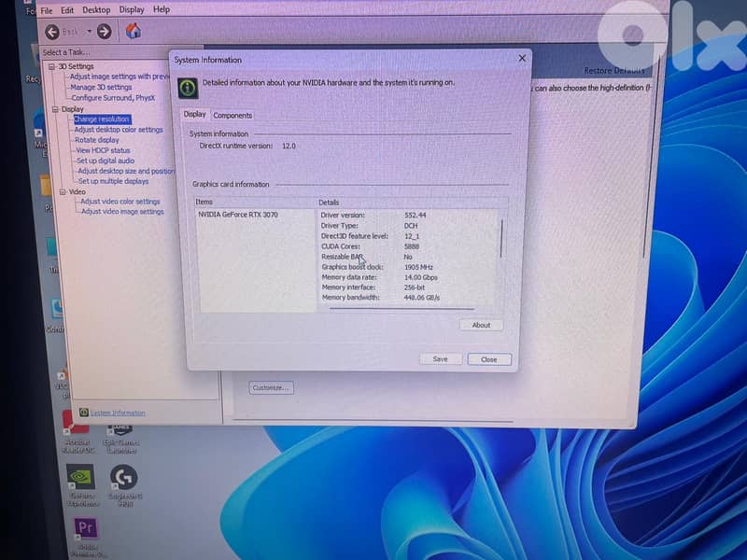Click the Details column header
747x560 pixels.
pos(412,203)
